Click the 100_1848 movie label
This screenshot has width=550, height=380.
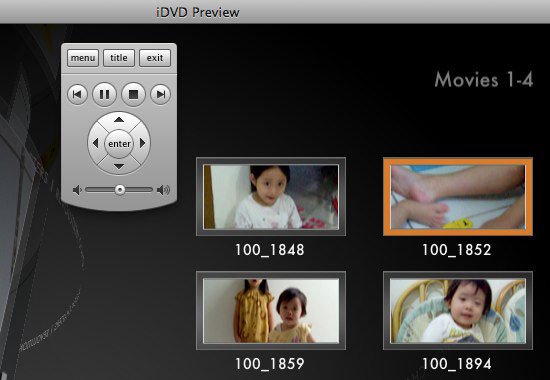click(x=270, y=250)
